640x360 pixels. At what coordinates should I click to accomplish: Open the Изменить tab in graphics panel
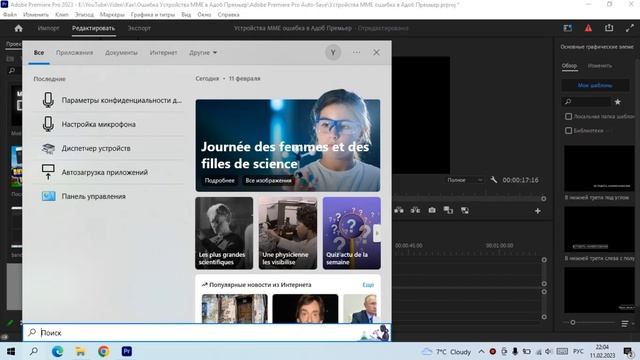point(600,66)
